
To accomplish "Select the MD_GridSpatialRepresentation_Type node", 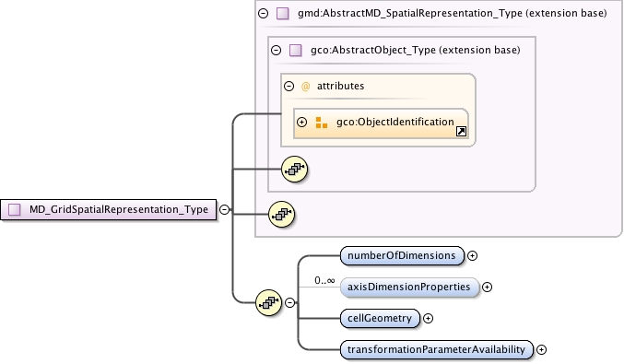I will [x=108, y=210].
